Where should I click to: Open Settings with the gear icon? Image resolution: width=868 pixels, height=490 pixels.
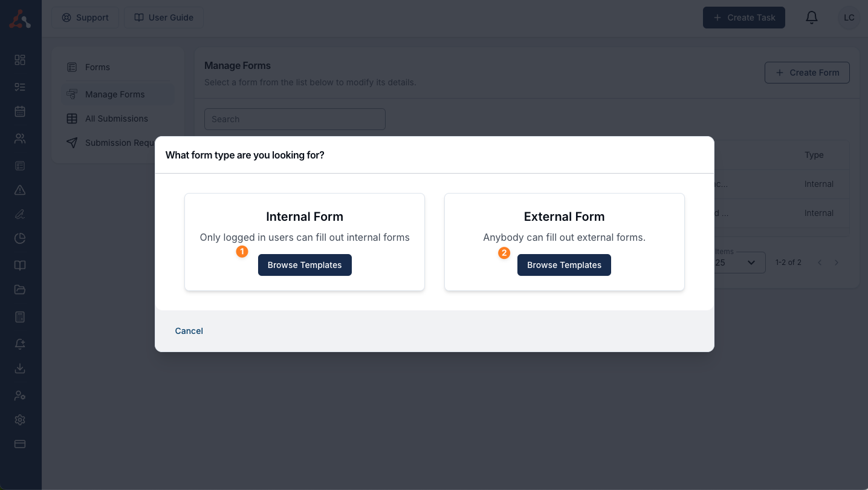click(x=20, y=420)
